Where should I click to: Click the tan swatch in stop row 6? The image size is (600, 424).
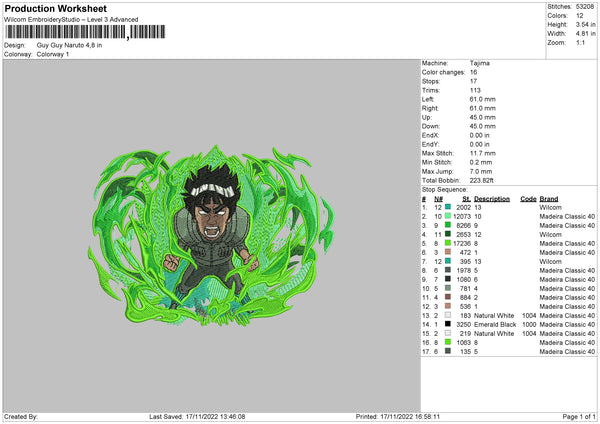point(448,252)
